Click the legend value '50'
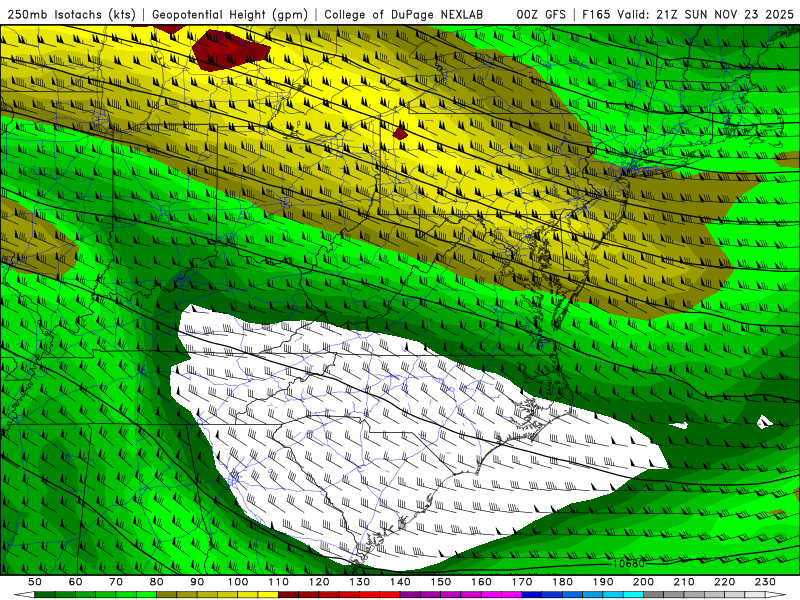800x600 pixels. click(35, 582)
